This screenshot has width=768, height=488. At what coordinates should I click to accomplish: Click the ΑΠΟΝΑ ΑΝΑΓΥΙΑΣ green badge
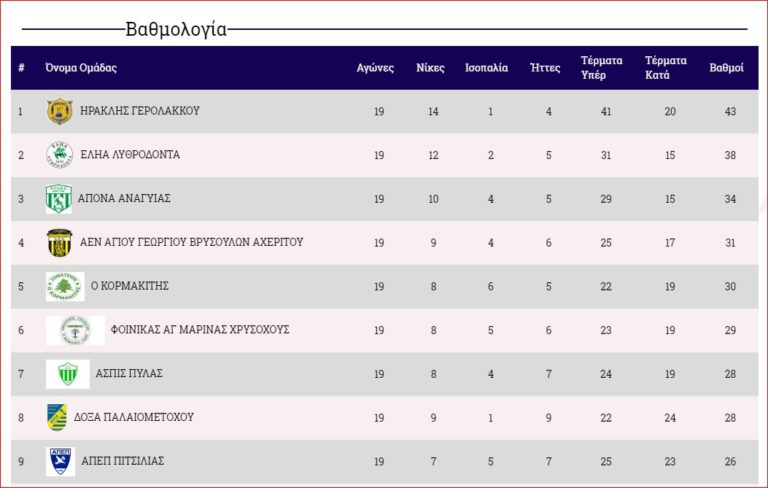(x=58, y=199)
